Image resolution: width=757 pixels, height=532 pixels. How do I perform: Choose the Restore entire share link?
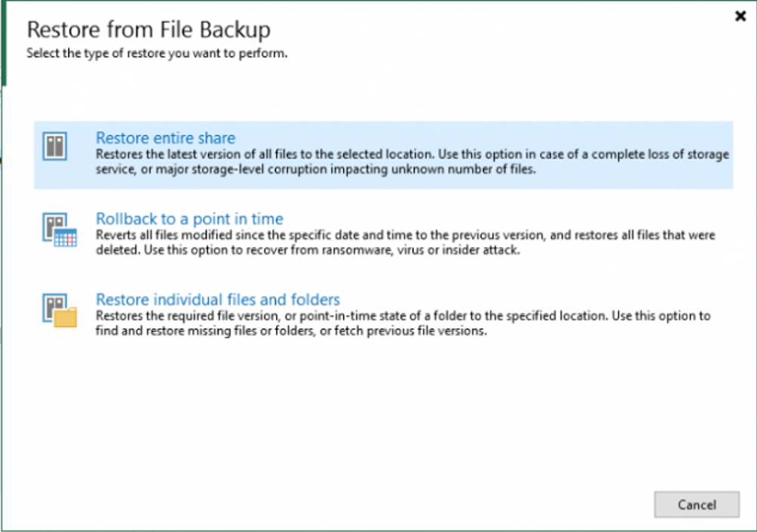pyautogui.click(x=165, y=138)
